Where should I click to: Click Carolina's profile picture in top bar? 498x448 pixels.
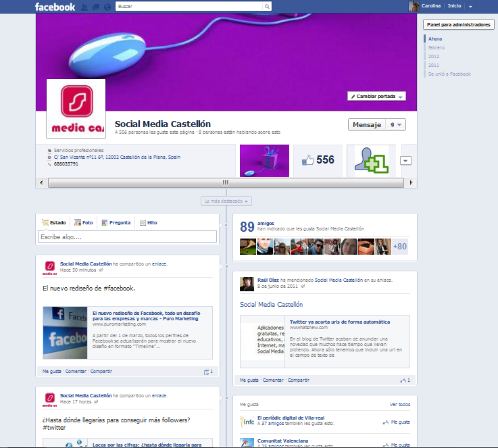coord(414,6)
